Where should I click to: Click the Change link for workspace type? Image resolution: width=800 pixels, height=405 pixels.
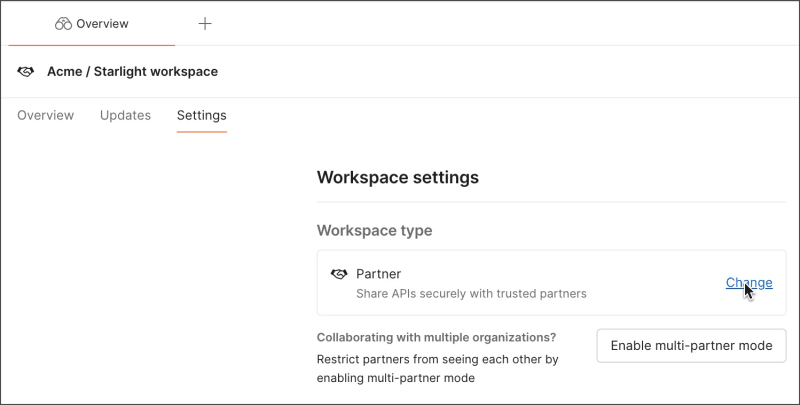tap(749, 283)
